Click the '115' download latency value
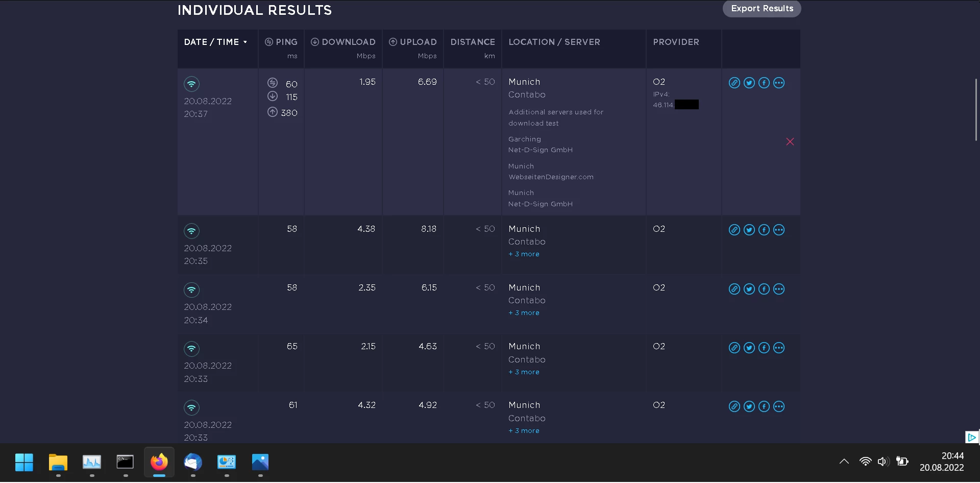980x483 pixels. 291,98
